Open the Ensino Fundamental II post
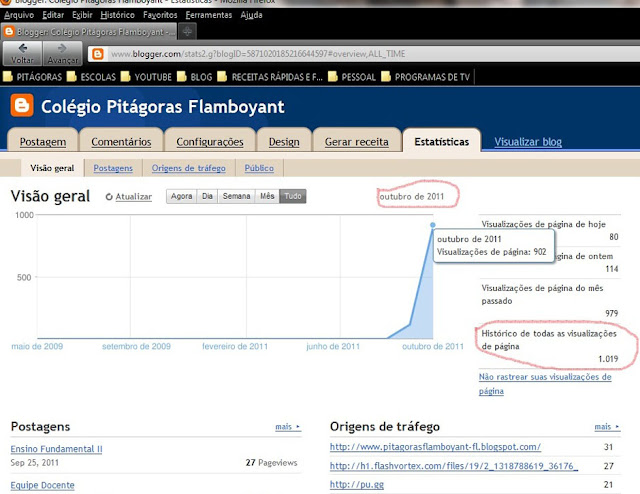Image resolution: width=640 pixels, height=494 pixels. pyautogui.click(x=56, y=449)
